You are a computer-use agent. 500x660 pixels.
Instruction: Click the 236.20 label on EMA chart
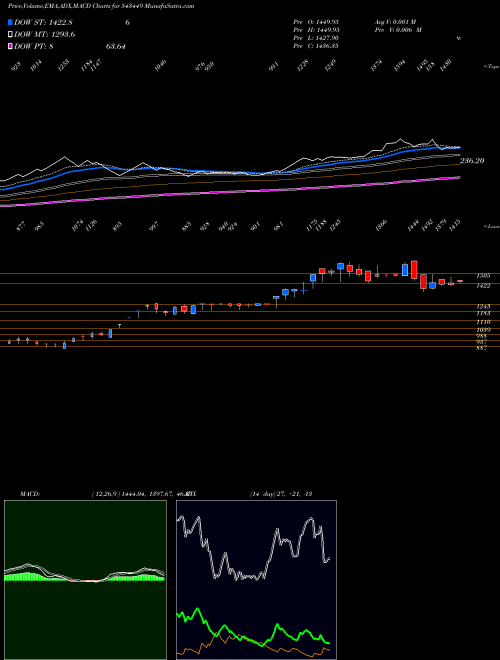click(472, 161)
